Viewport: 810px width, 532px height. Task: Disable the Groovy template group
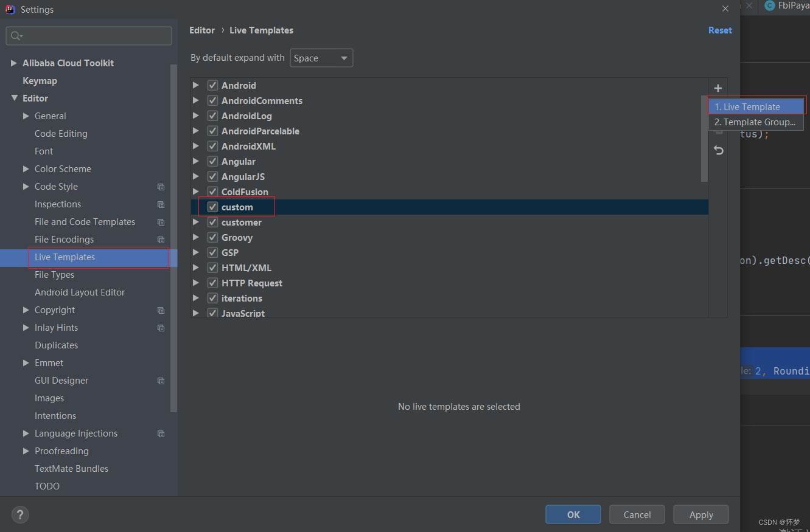click(212, 237)
